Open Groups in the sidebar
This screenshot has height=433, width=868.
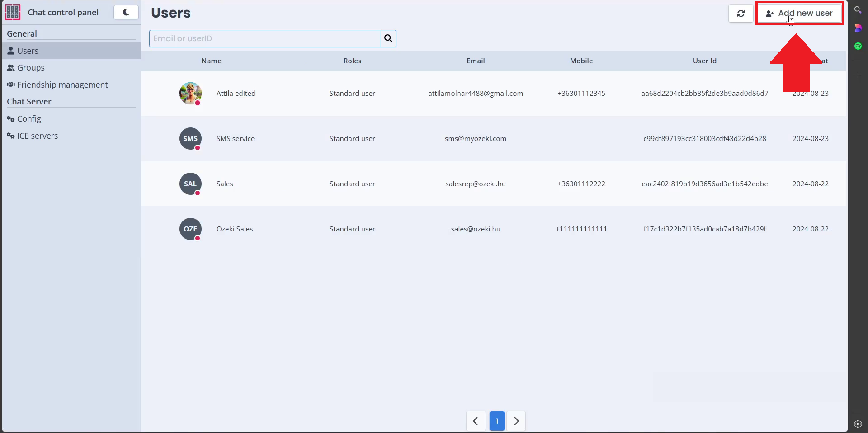[30, 68]
